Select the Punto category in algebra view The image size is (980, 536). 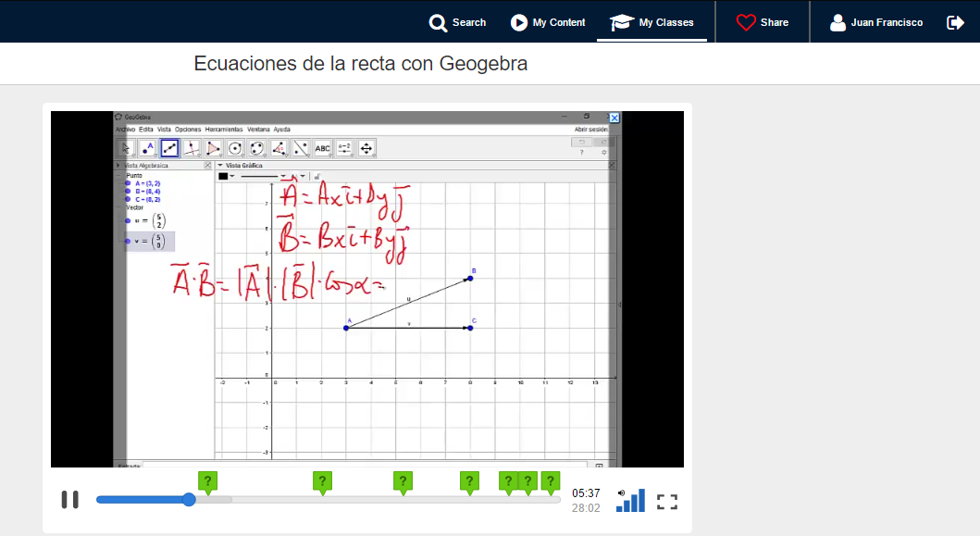click(134, 176)
